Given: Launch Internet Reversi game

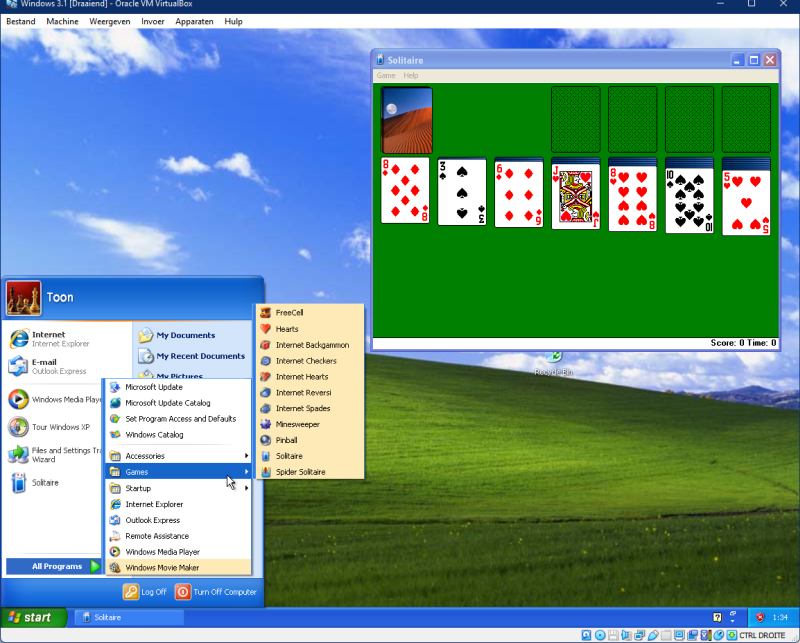Looking at the screenshot, I should (x=310, y=392).
